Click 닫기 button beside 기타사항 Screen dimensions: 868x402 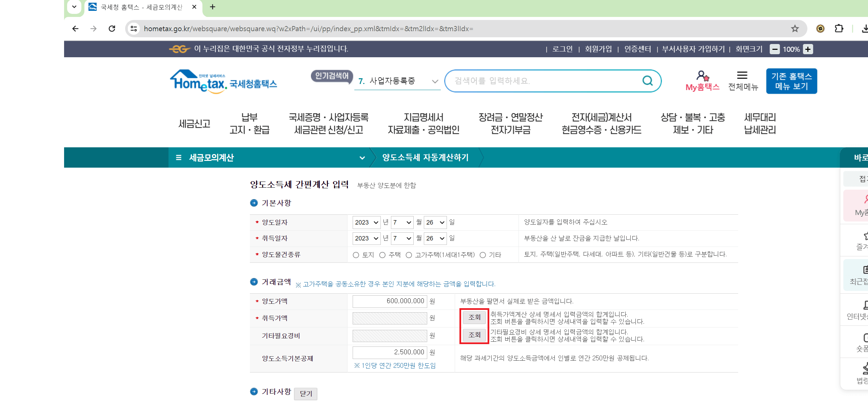pos(305,394)
